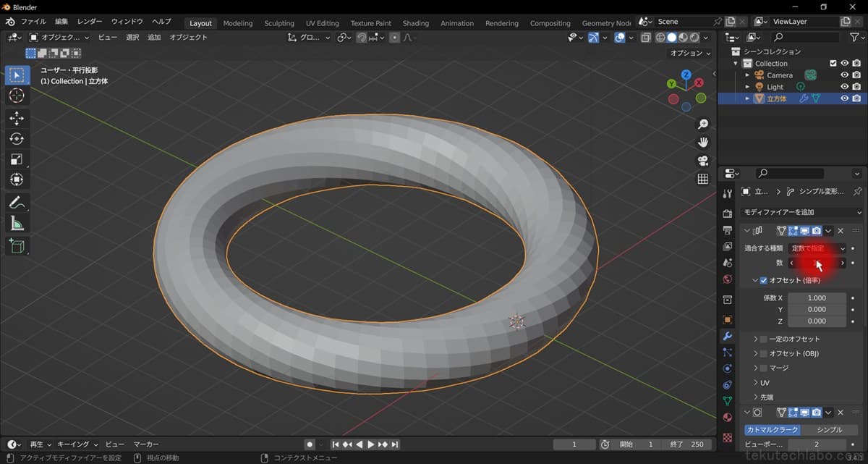Switch orthographic/perspective with the grid icon
Viewport: 868px width, 464px height.
coord(703,179)
